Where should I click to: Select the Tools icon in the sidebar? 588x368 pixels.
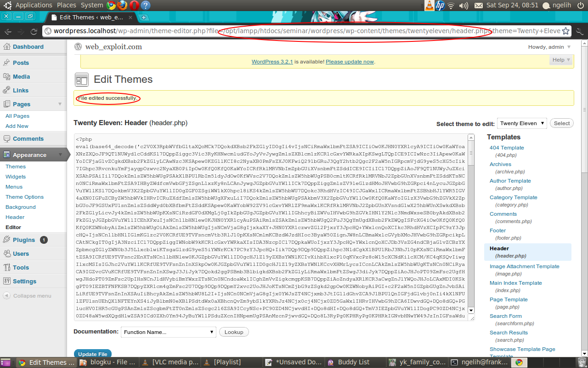point(7,267)
